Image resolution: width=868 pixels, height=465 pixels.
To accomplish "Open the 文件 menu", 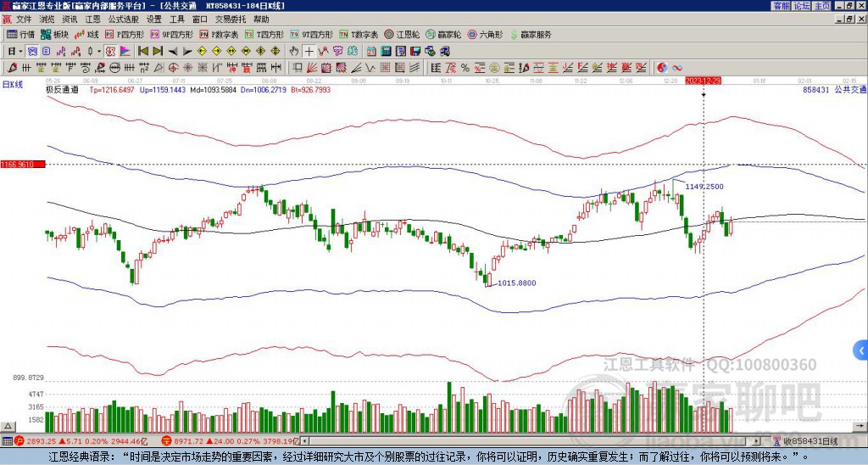I will 24,20.
